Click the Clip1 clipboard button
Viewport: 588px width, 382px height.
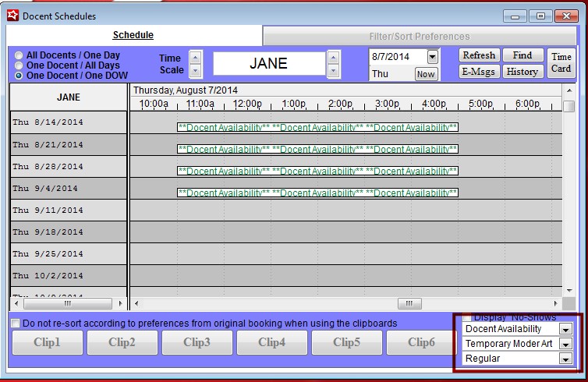point(47,342)
